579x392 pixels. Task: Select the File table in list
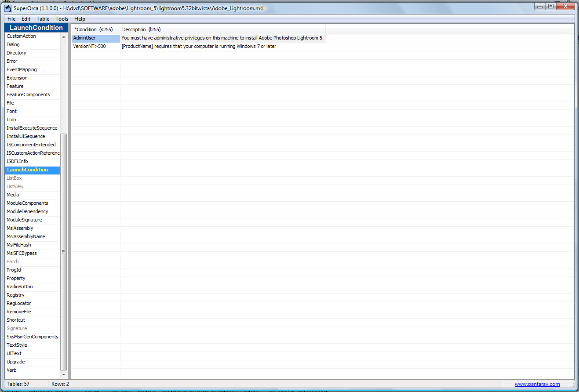pos(33,103)
